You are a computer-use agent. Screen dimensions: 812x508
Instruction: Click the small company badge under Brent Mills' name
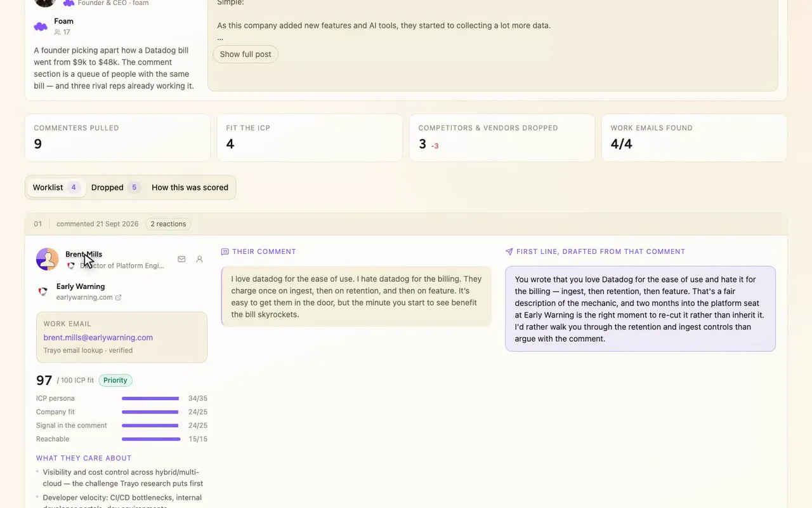71,265
